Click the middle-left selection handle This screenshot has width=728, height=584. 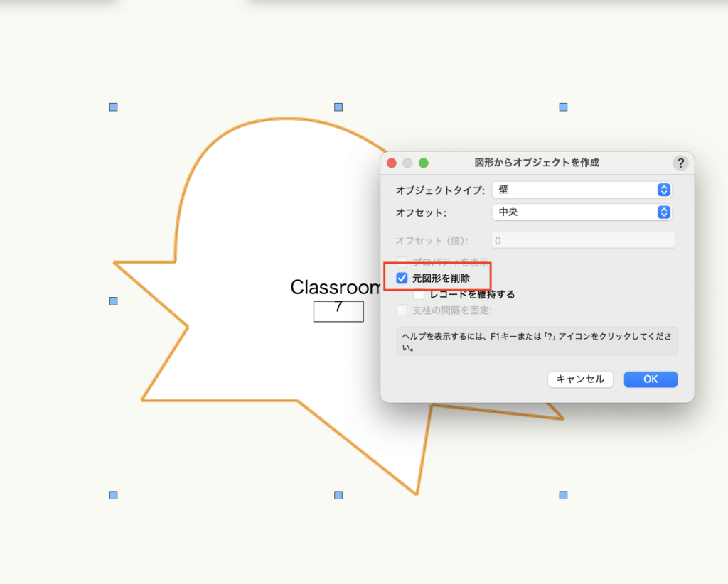[113, 301]
